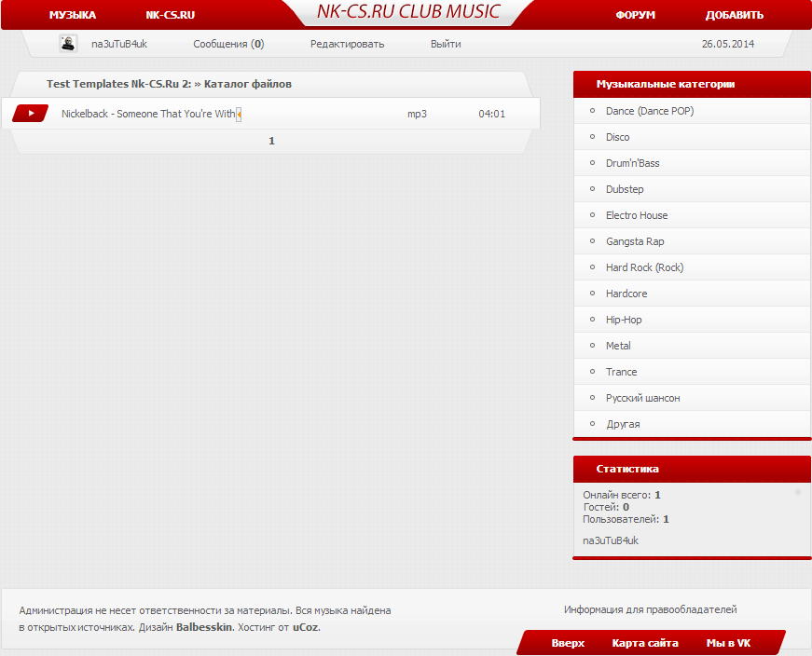Open the Disco category
The width and height of the screenshot is (812, 656).
tap(617, 137)
